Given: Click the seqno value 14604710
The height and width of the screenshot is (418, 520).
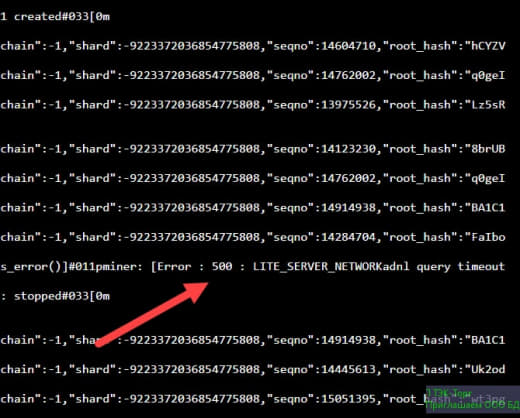Looking at the screenshot, I should pos(349,46).
